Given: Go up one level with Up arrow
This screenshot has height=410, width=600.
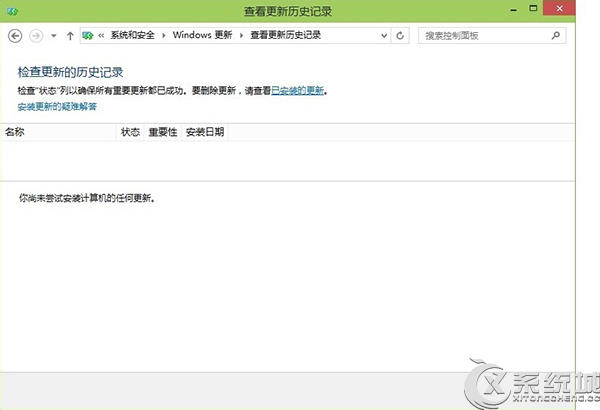Looking at the screenshot, I should click(x=70, y=36).
